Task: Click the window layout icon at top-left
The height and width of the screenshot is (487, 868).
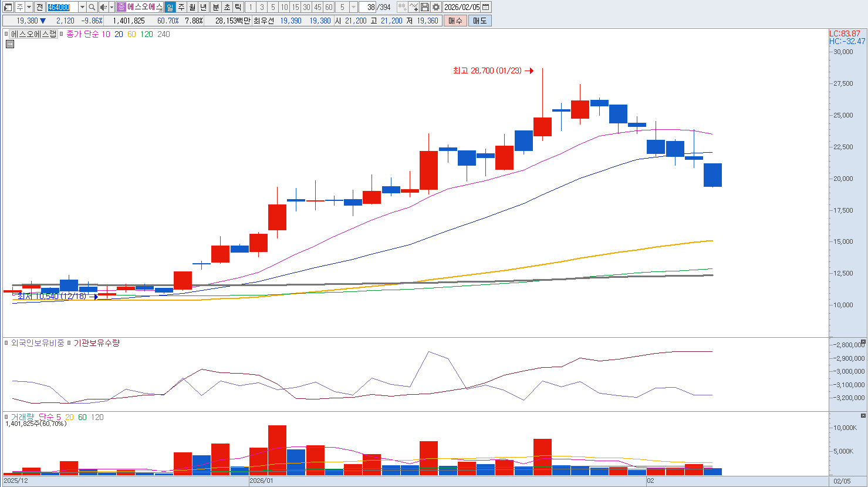Action: [8, 7]
